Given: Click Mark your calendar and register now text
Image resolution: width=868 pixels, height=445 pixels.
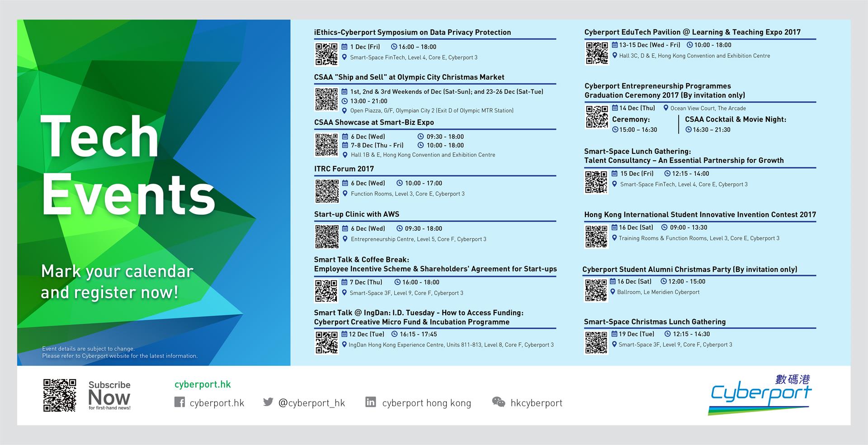Looking at the screenshot, I should (x=117, y=282).
